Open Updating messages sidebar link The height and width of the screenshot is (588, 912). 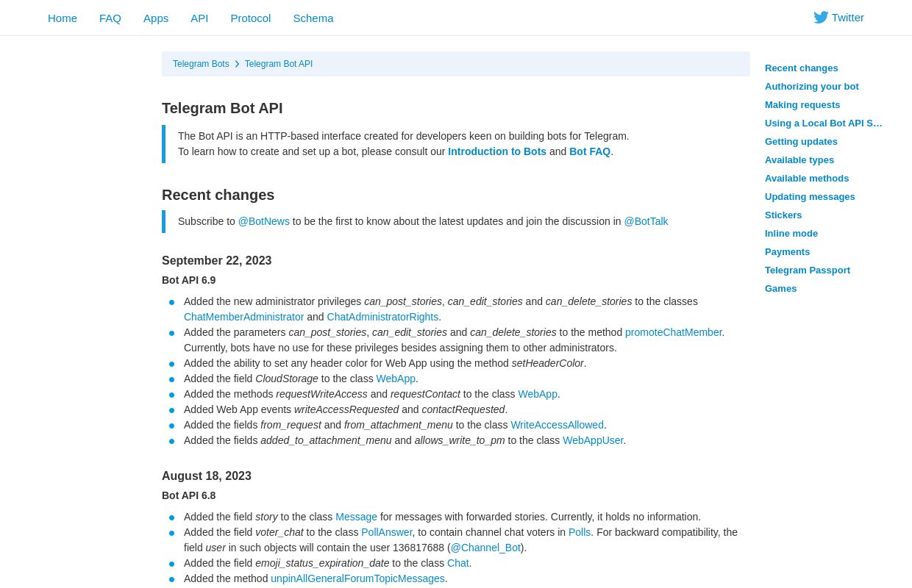coord(810,196)
